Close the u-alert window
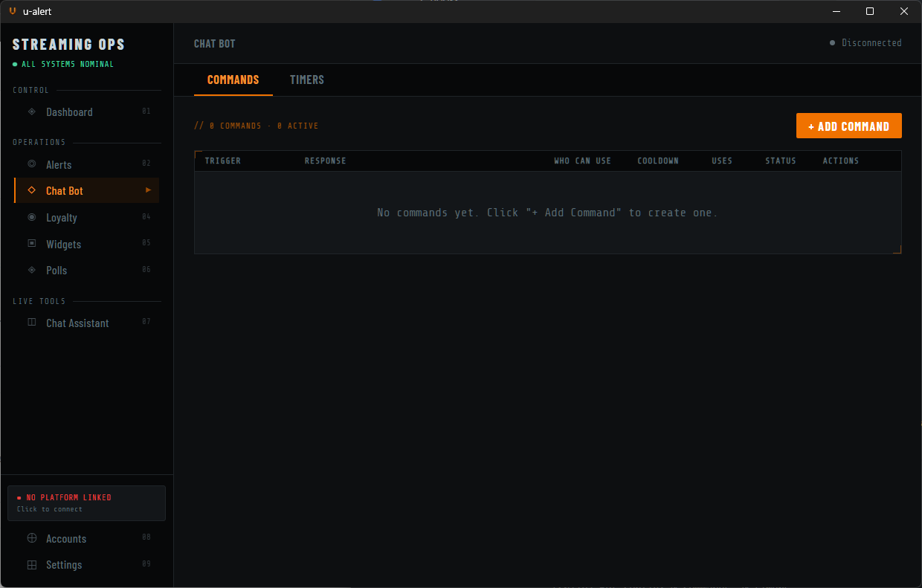Image resolution: width=922 pixels, height=588 pixels. pos(904,11)
